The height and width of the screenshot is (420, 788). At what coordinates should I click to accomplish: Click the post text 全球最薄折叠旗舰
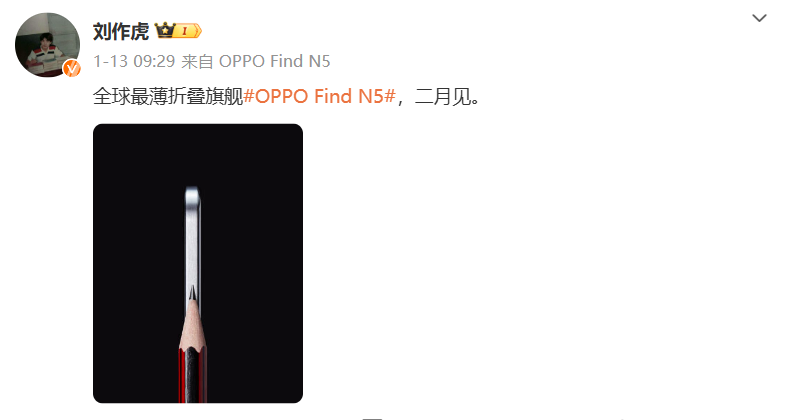click(168, 96)
